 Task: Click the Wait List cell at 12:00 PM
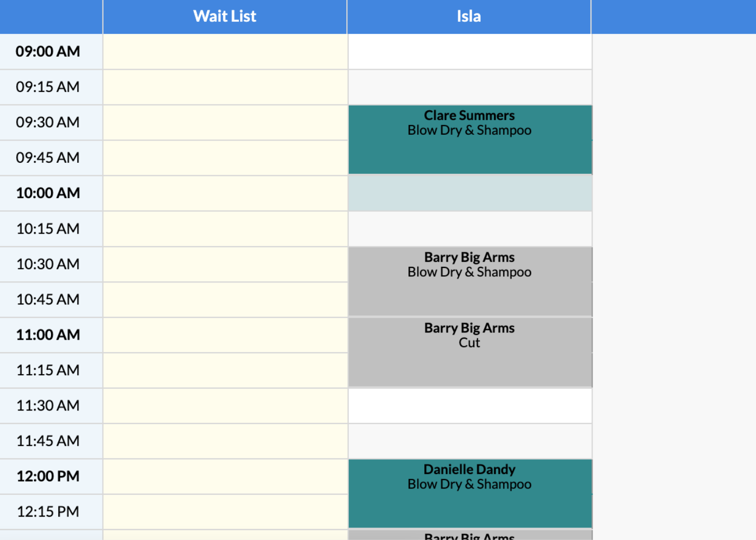[x=224, y=476]
